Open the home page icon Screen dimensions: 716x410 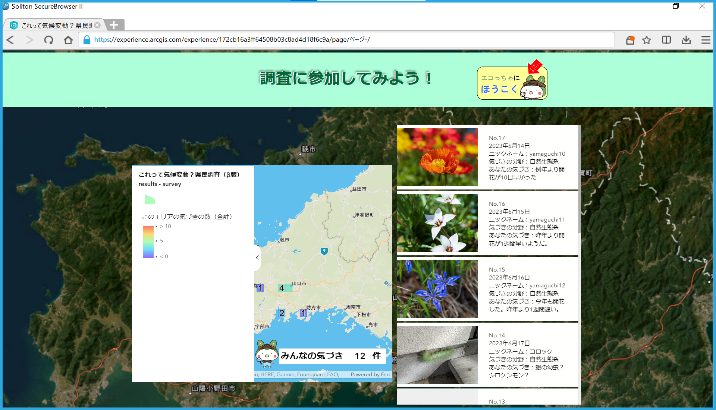[68, 40]
